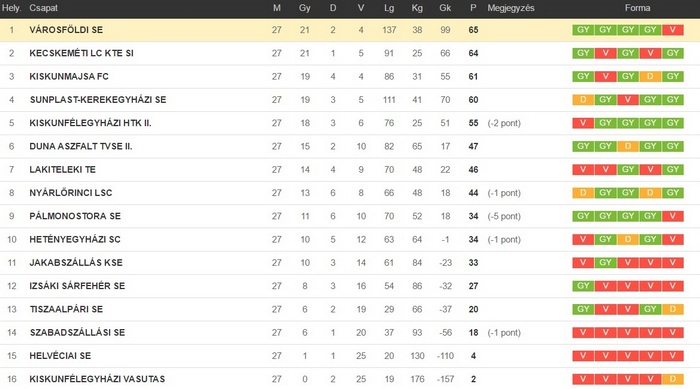Click Duna Aszfalt TVSE II.'s orange D badge
This screenshot has width=700, height=389.
(628, 146)
